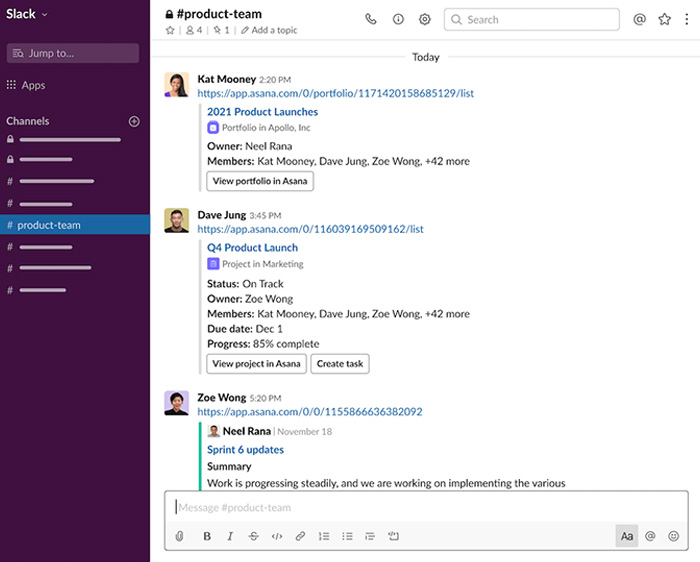
Task: Open the Jump to quick switcher
Action: [x=72, y=54]
